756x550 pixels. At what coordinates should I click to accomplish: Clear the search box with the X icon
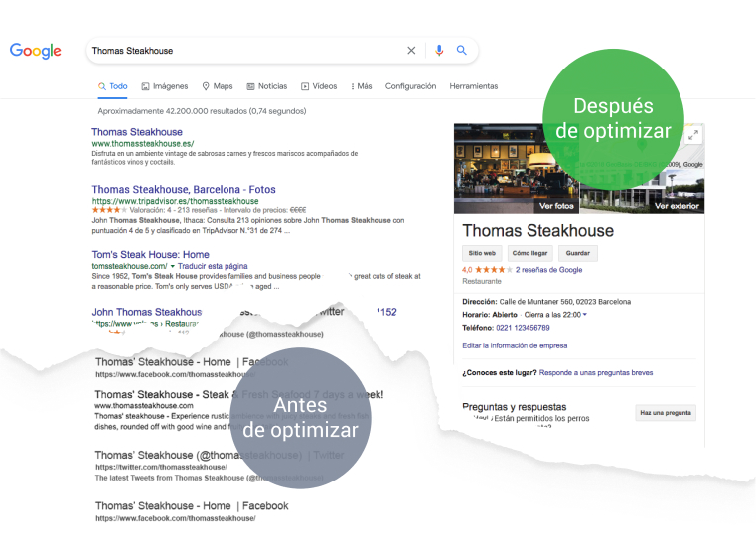(x=411, y=50)
